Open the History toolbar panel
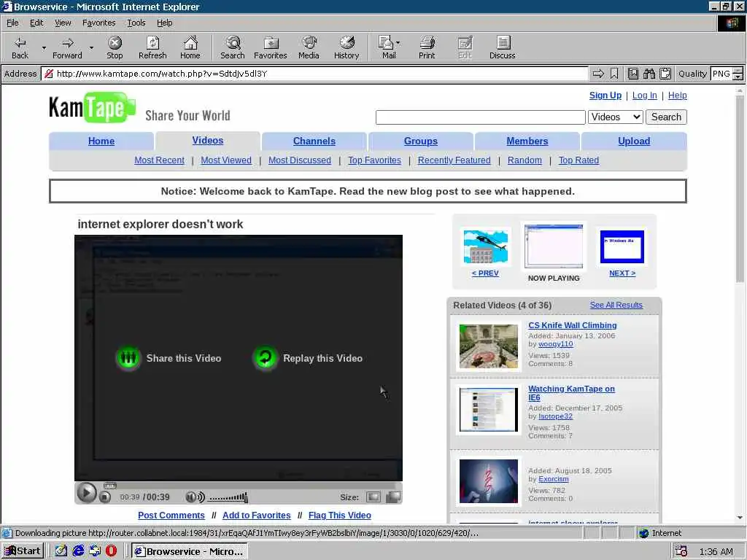The image size is (747, 560). click(x=347, y=47)
